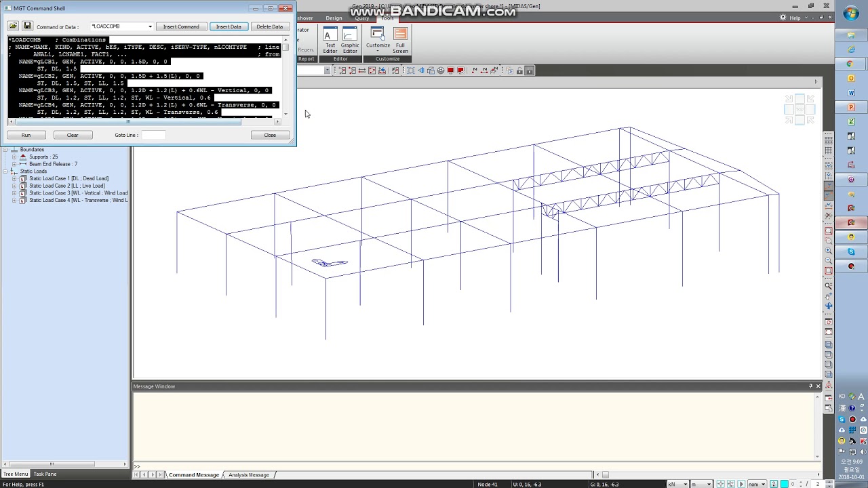Click the globe render view toolbar icon
Screen dimensions: 868x488
click(x=440, y=70)
